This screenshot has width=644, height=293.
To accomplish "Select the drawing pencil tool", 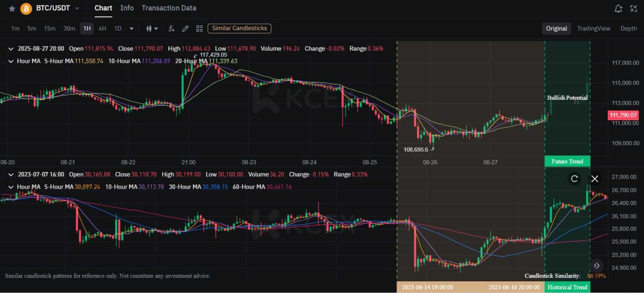I will (x=185, y=28).
